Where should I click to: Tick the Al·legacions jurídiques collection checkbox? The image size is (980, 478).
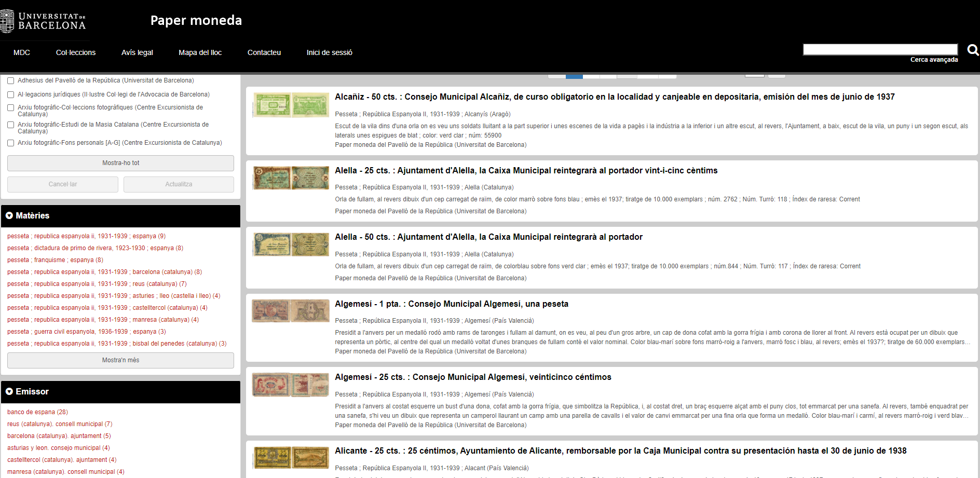[10, 95]
